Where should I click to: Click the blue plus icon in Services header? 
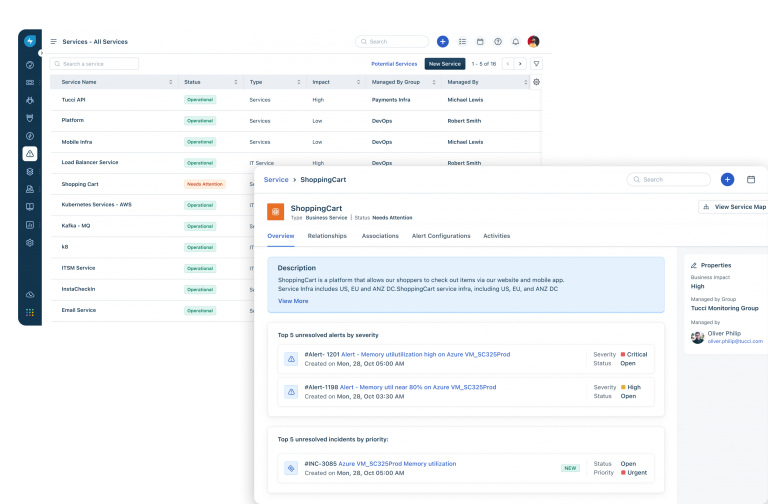(443, 41)
